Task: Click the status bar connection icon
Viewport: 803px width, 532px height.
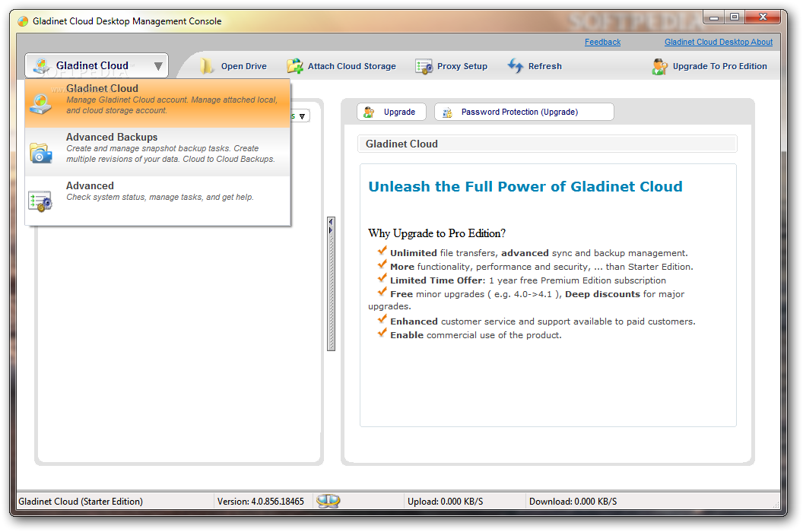Action: tap(328, 501)
